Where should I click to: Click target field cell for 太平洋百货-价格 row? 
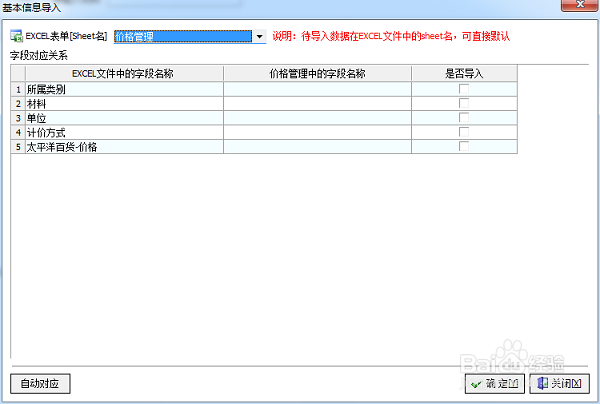pos(318,147)
